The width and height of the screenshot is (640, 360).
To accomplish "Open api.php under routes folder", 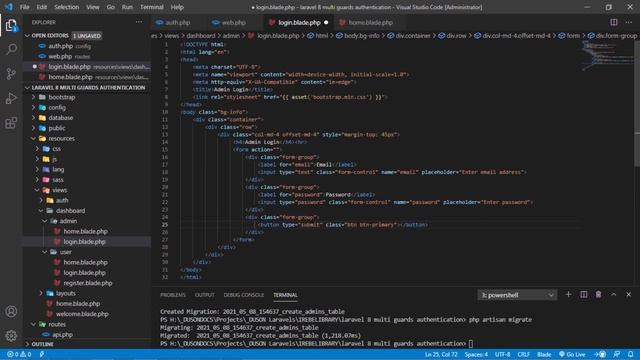I will [x=87, y=334].
